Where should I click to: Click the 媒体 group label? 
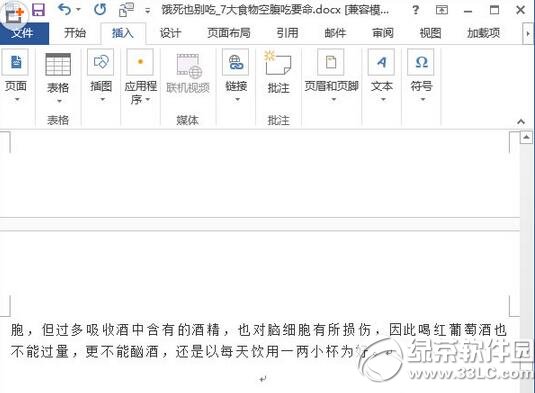tap(187, 120)
